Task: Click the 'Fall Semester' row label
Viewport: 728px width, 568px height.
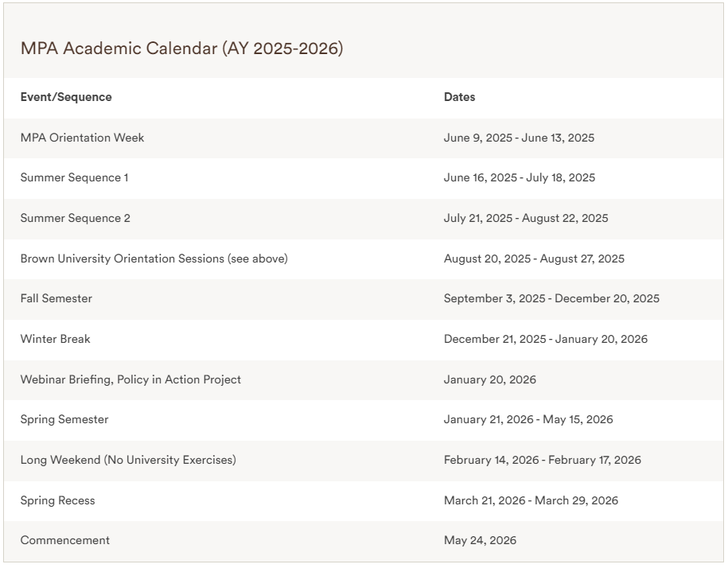Action: (x=56, y=298)
